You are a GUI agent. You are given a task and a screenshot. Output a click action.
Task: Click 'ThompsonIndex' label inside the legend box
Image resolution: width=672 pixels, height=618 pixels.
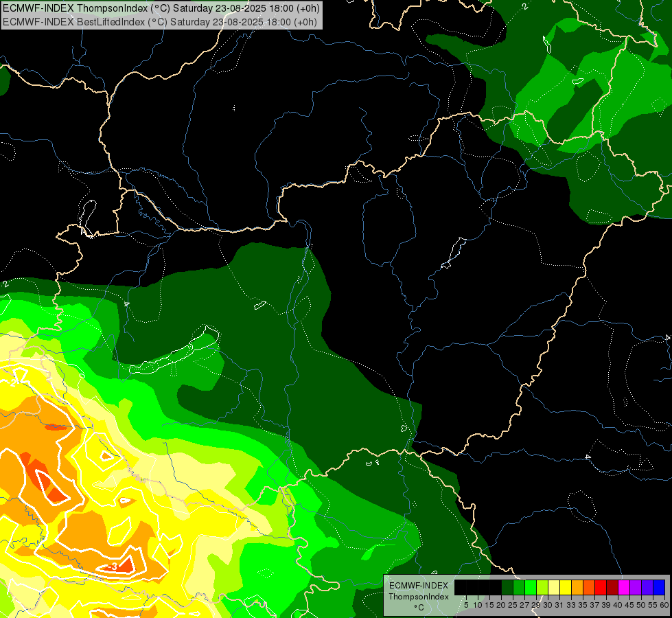click(x=418, y=597)
